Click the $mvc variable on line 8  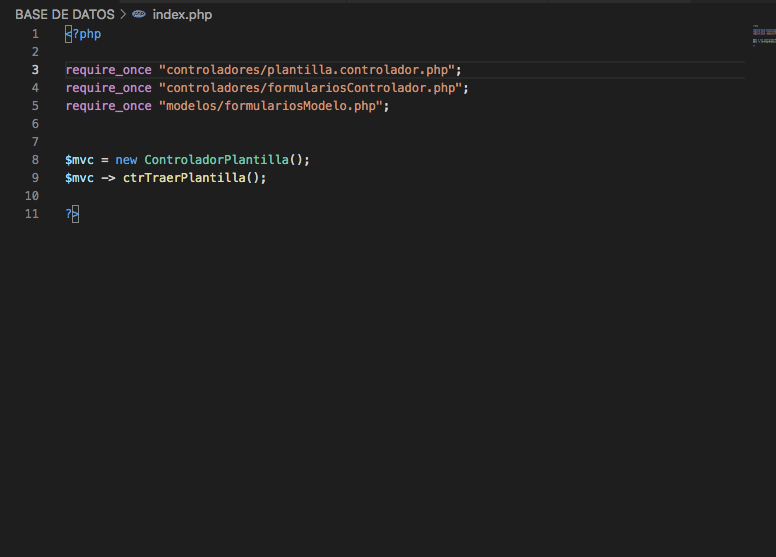tap(79, 160)
